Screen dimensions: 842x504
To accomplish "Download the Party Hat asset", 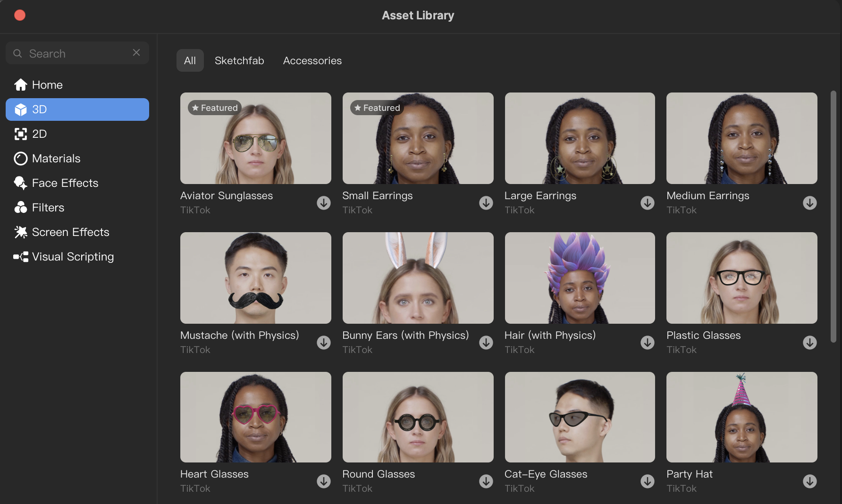I will coord(809,481).
